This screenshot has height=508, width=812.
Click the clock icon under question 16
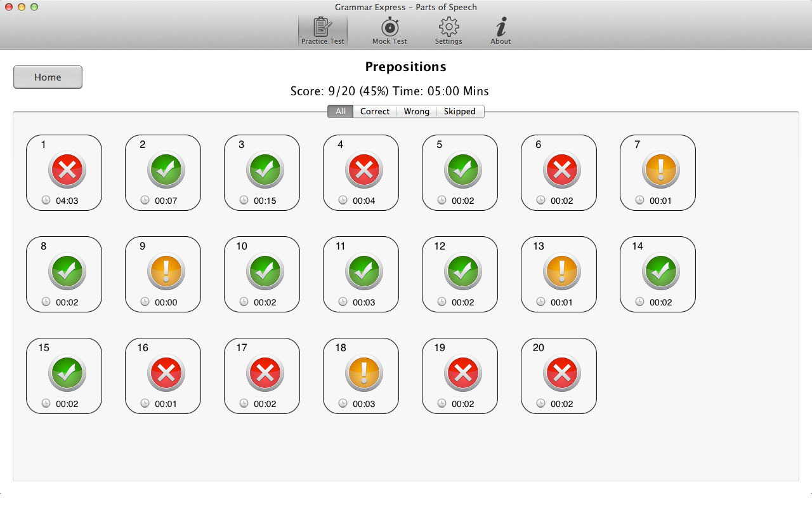(145, 403)
